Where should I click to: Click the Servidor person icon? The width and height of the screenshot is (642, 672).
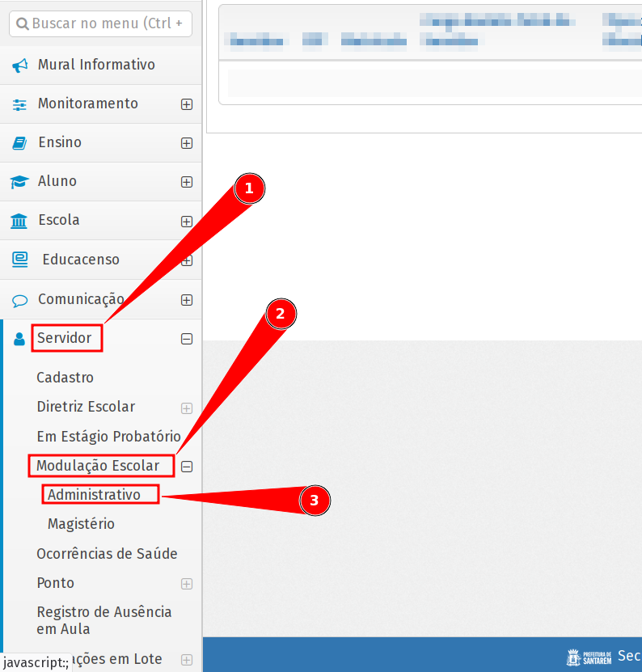tap(19, 339)
